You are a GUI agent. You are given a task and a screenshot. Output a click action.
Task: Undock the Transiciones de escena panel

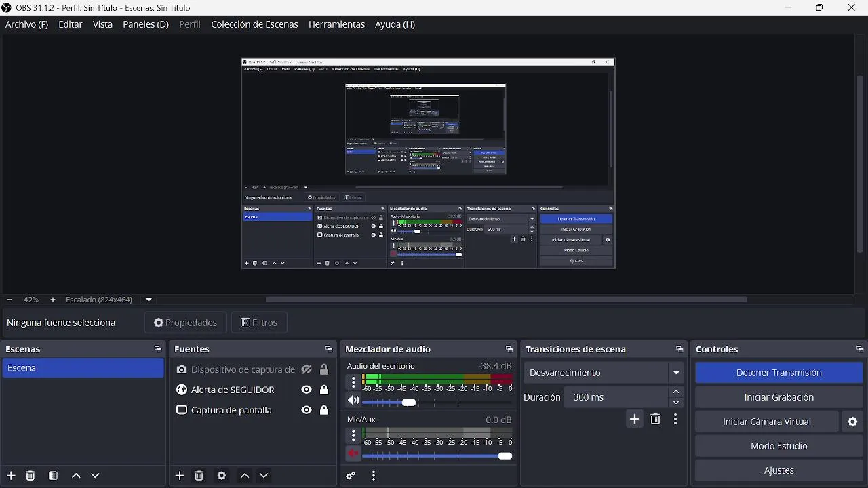tap(679, 349)
